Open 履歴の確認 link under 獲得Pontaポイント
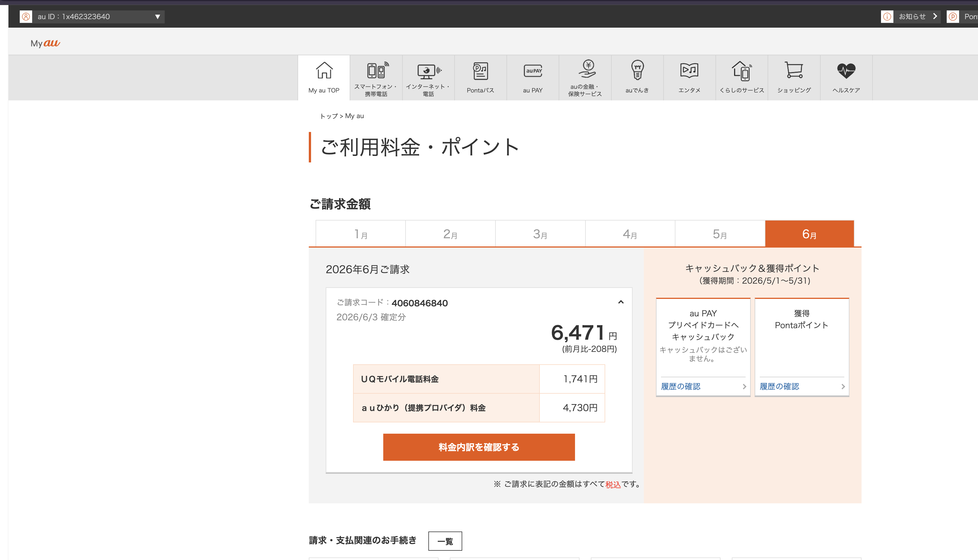 point(779,387)
